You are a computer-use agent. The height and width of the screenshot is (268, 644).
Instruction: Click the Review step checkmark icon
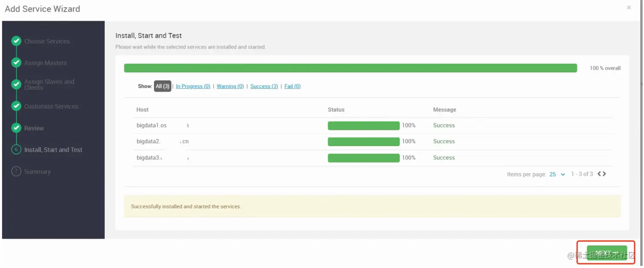[16, 128]
